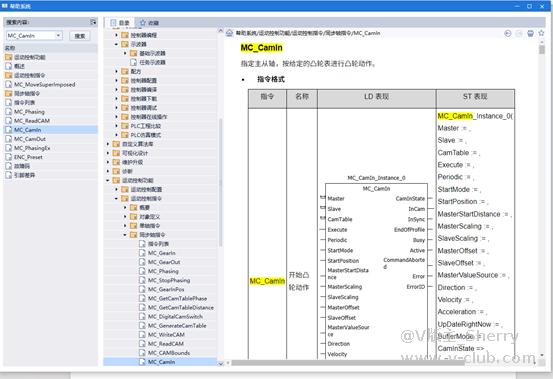This screenshot has width=553, height=379.
Task: Open MC_StopPhasing in contents tree
Action: (169, 280)
